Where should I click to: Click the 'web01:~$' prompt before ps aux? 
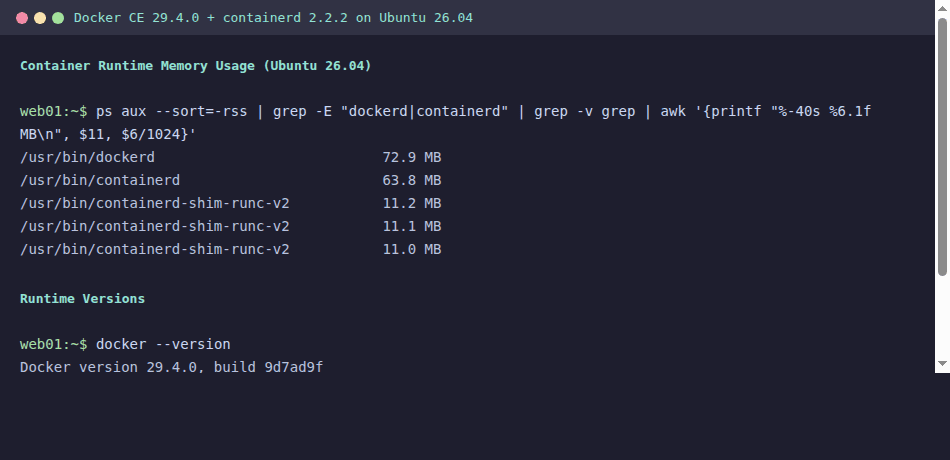53,112
